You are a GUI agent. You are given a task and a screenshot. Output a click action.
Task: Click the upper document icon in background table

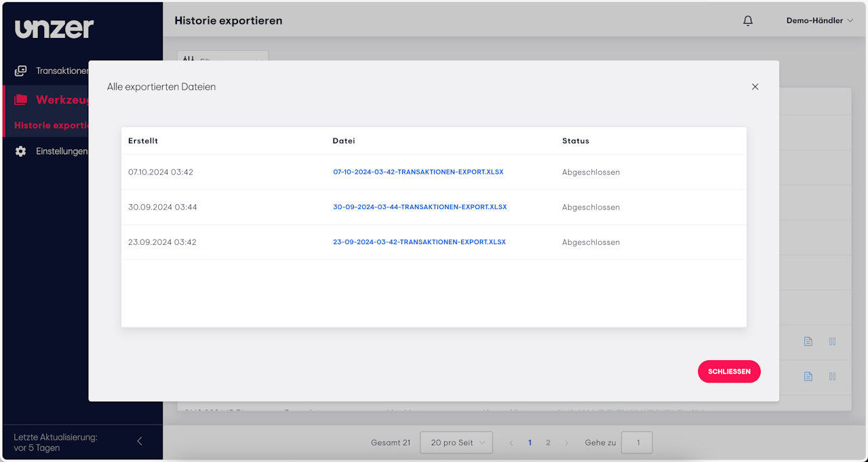click(x=808, y=341)
